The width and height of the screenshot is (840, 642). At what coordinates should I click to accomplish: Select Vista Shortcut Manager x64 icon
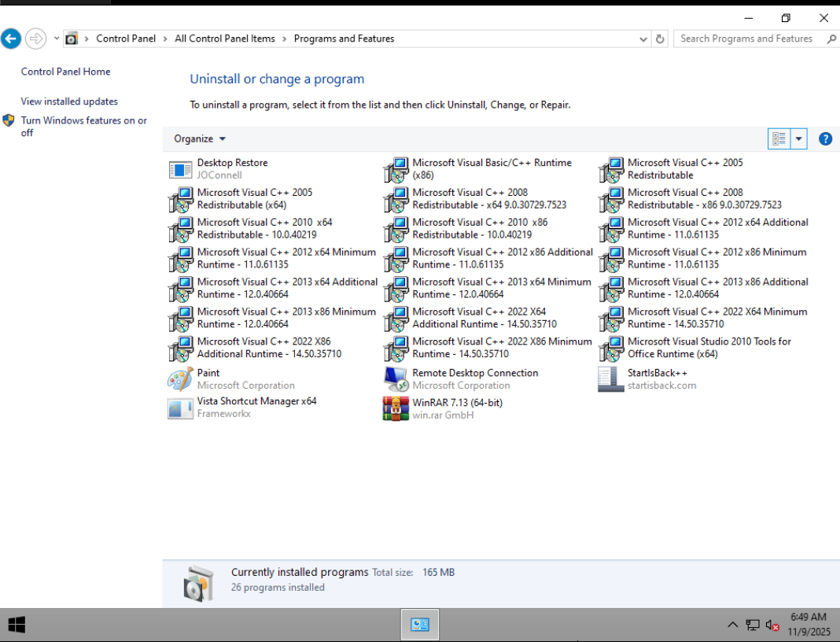pos(180,408)
